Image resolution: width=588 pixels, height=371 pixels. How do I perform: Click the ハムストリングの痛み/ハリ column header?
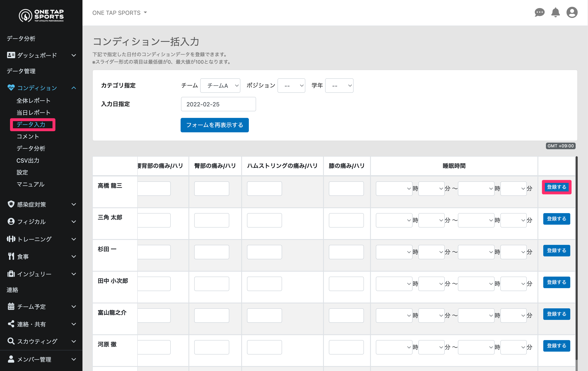[282, 166]
